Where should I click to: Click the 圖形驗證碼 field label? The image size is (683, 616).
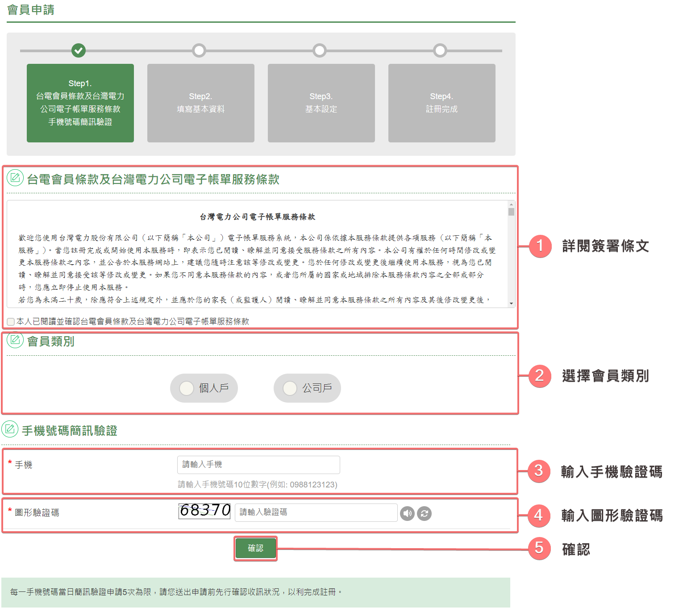coord(37,512)
